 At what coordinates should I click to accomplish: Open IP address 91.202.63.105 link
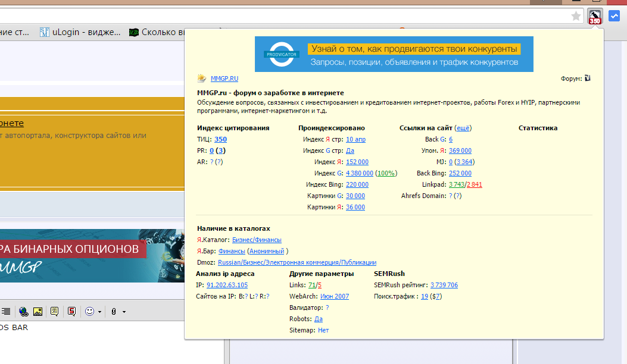[x=227, y=285]
